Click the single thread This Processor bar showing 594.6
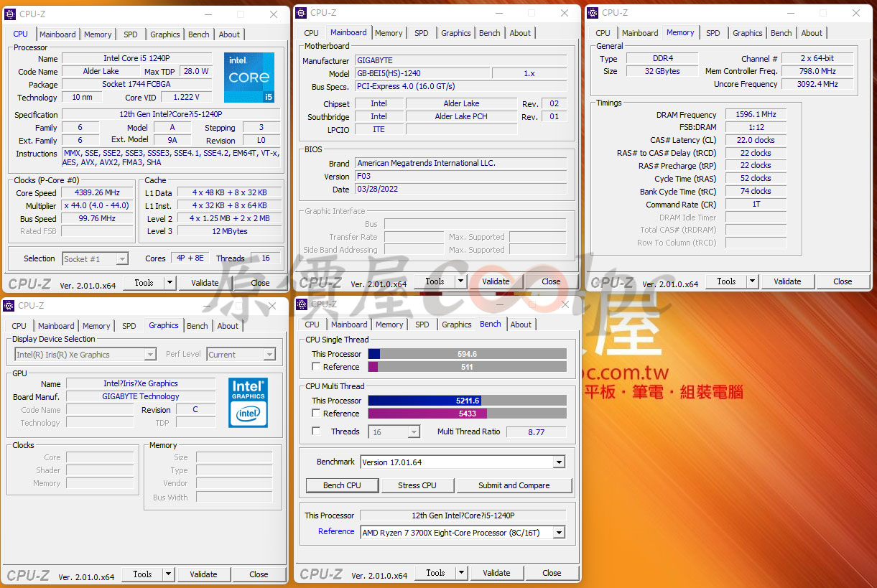 coord(467,354)
